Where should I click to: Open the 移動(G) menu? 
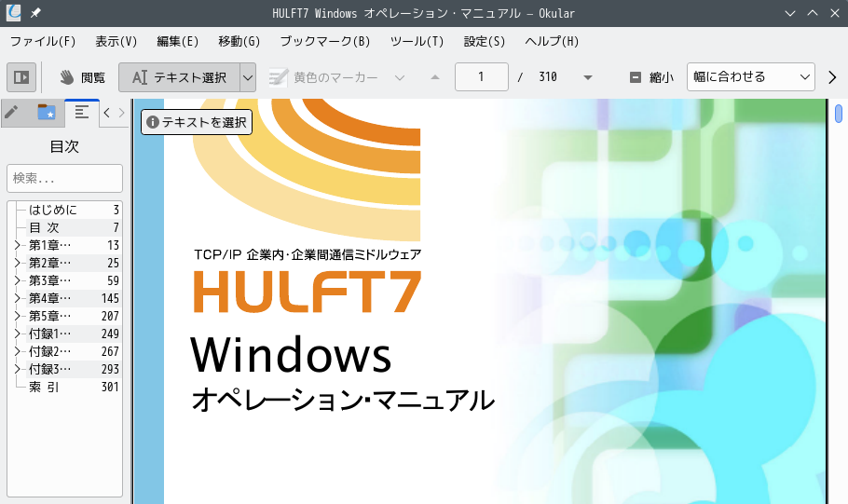239,41
